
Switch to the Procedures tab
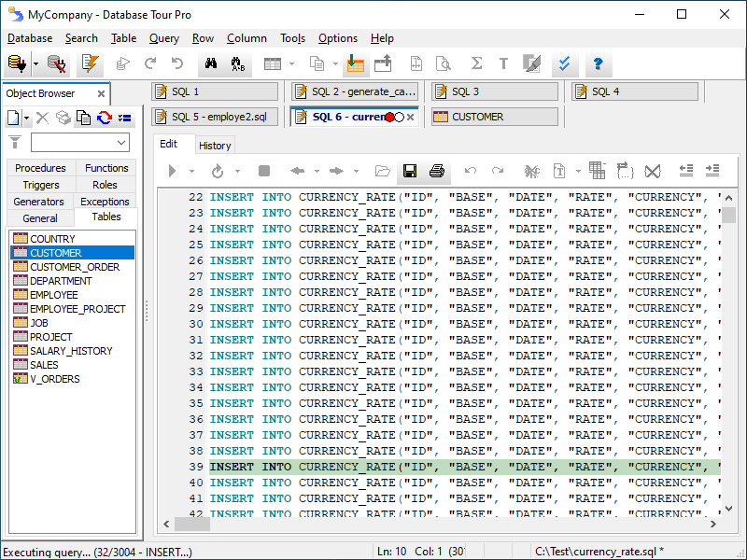click(40, 168)
